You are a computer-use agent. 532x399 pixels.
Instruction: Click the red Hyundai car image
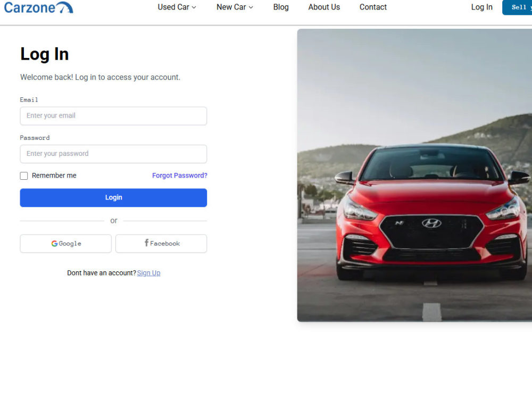(x=414, y=175)
